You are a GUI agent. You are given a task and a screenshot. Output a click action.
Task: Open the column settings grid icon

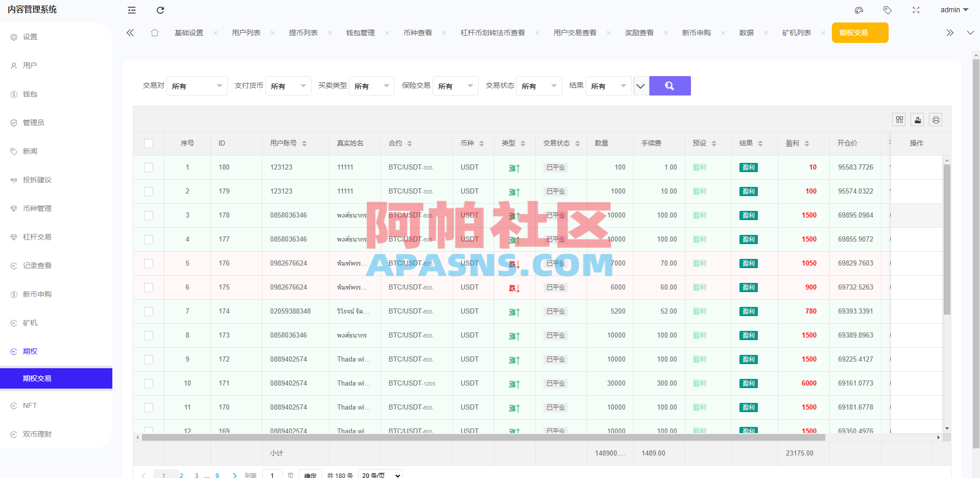[899, 119]
